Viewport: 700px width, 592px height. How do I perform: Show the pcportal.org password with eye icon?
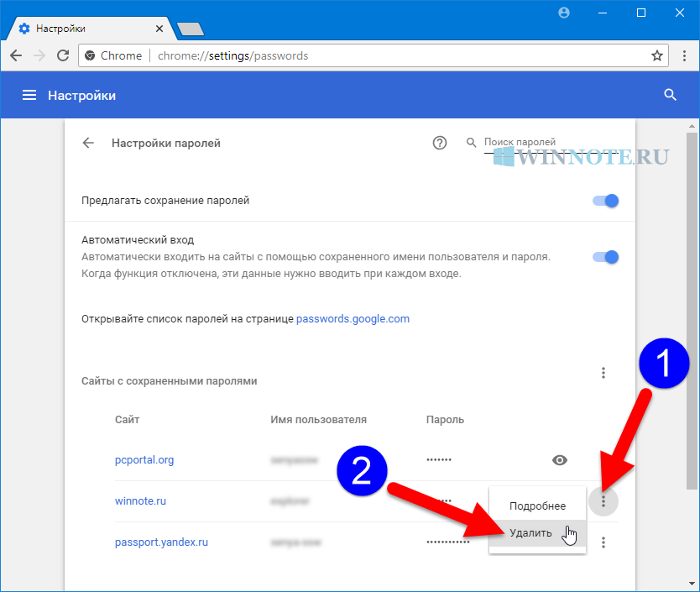point(559,460)
